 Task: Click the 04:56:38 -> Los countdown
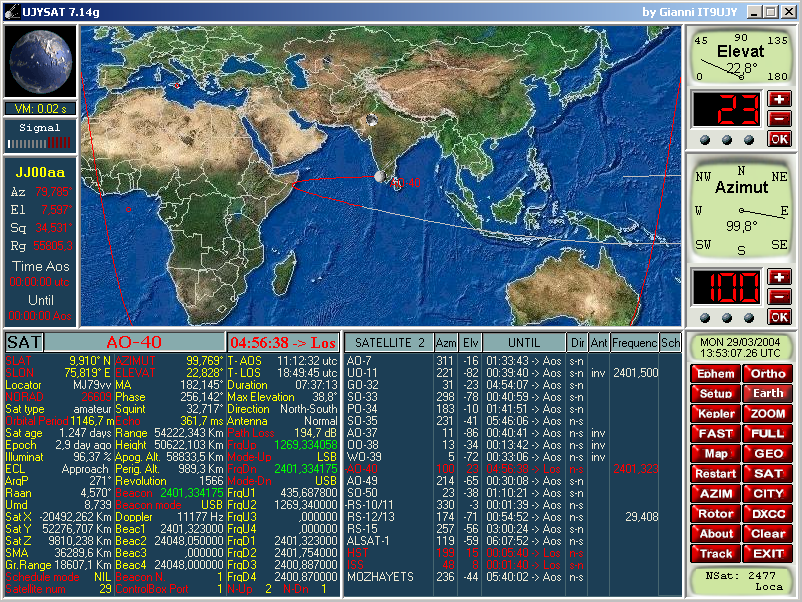point(283,343)
